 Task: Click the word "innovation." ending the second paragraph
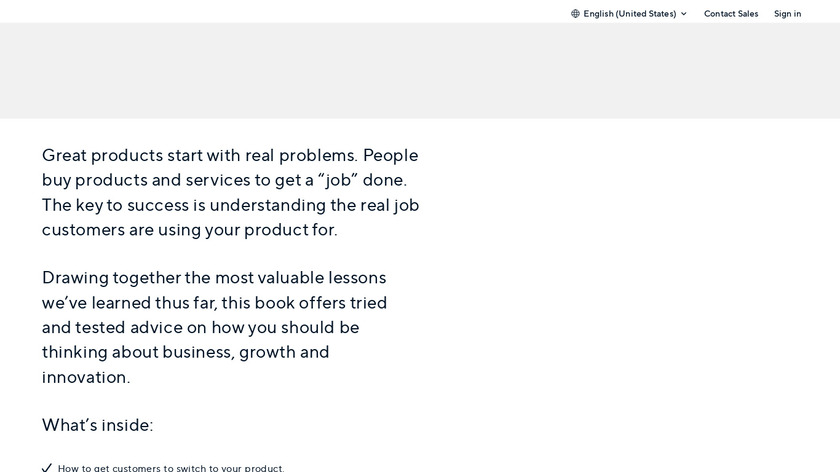(x=86, y=377)
